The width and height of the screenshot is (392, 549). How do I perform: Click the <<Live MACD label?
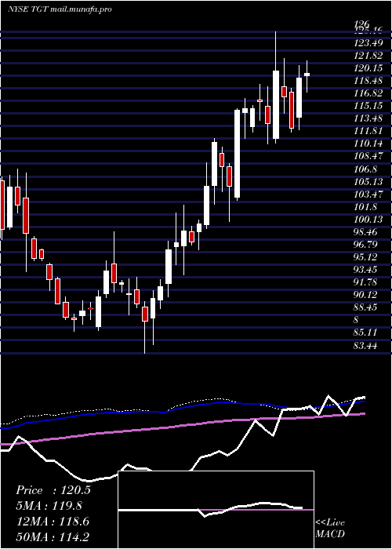330,529
